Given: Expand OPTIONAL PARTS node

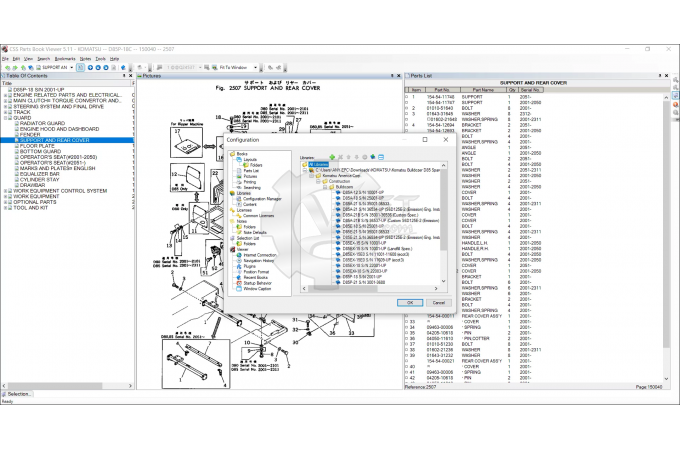Looking at the screenshot, I should tap(5, 202).
